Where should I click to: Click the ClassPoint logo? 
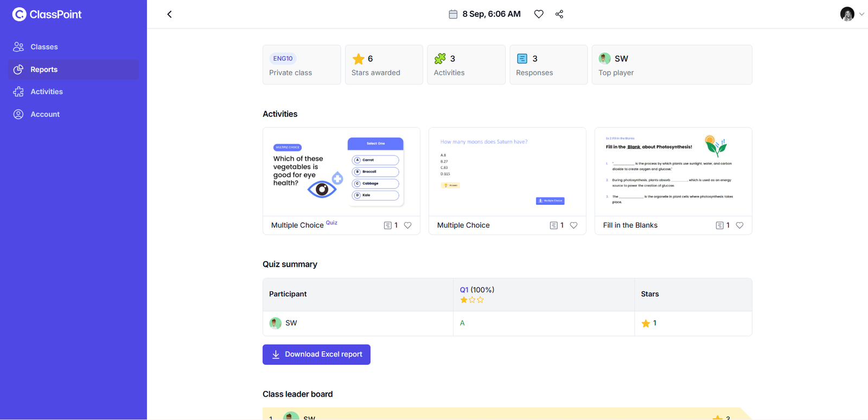(47, 15)
